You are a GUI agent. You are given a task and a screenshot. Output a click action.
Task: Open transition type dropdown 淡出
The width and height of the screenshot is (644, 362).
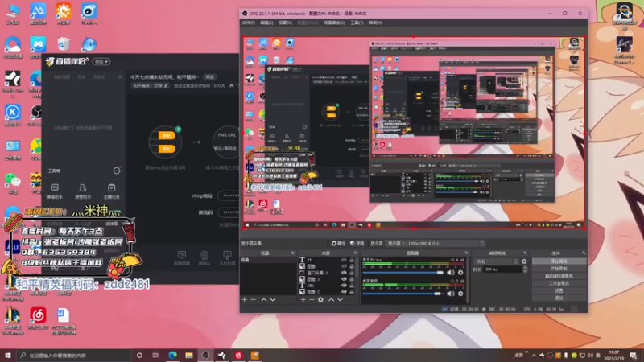pos(496,261)
